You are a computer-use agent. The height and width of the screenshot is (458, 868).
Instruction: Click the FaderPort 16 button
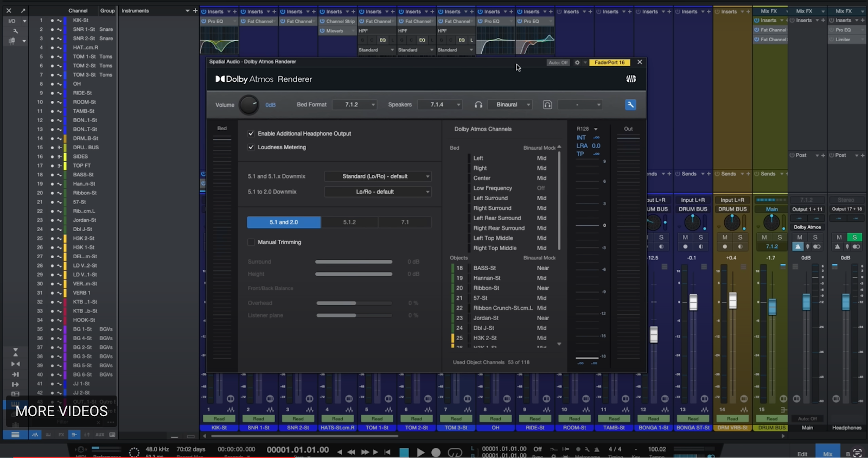click(610, 62)
